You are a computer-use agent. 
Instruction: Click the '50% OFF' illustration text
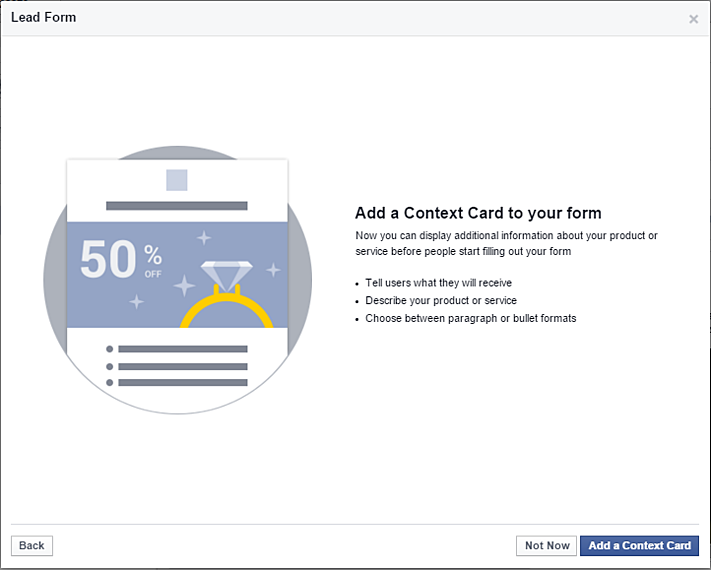coord(120,260)
